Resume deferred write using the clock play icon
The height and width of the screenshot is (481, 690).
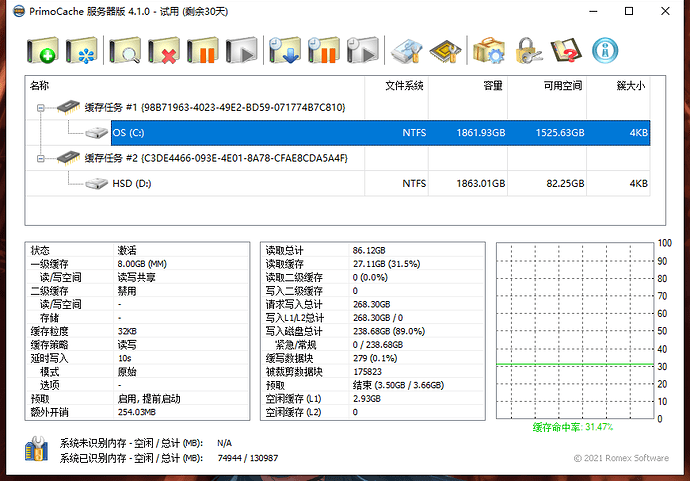[x=362, y=50]
